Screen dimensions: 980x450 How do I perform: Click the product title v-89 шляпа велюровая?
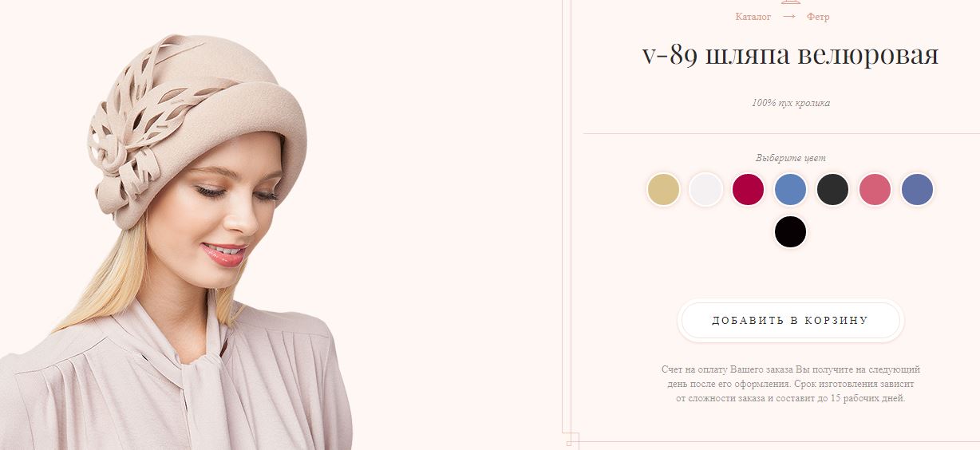[790, 55]
